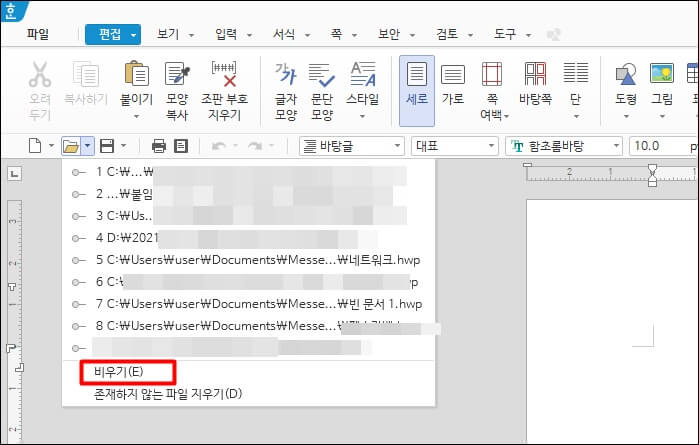Click the Cut (오려 두기) scissors icon
Image resolution: width=699 pixels, height=445 pixels.
point(40,74)
